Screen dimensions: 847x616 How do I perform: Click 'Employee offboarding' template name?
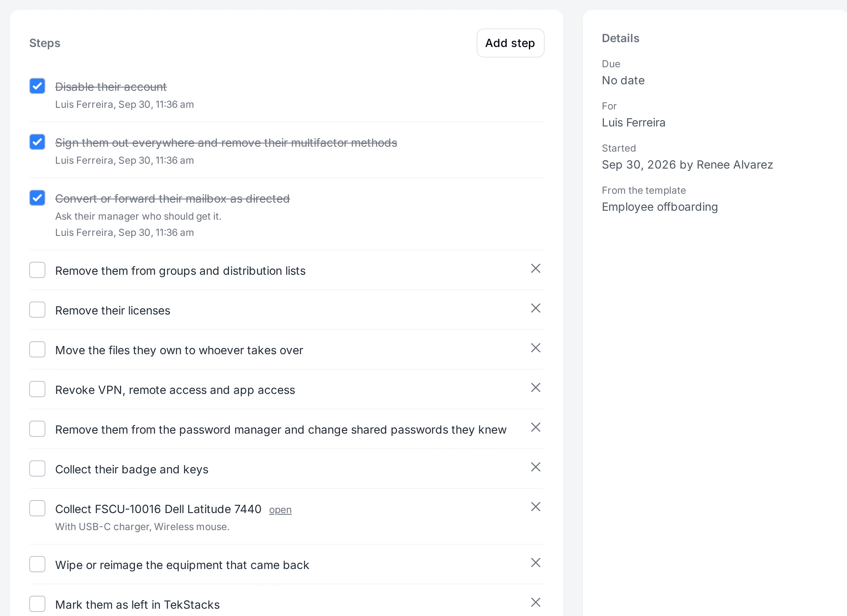click(x=660, y=207)
